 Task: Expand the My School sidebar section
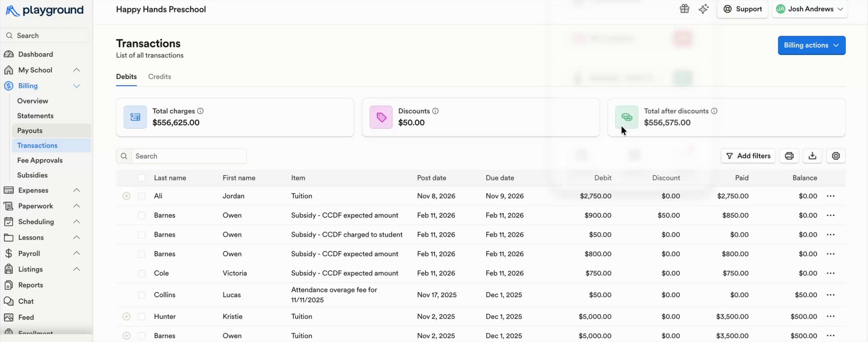pyautogui.click(x=76, y=70)
